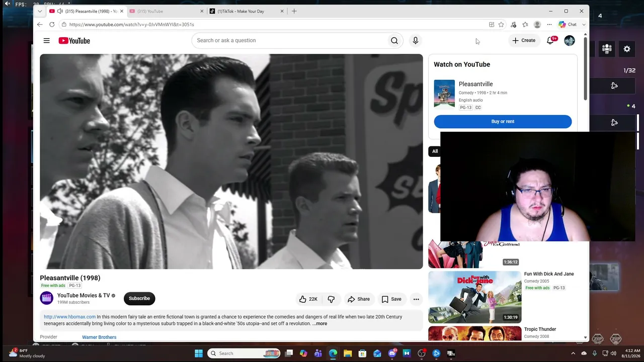This screenshot has width=644, height=362.
Task: Open the YouTube Movies & TV channel avatar
Action: pyautogui.click(x=47, y=298)
